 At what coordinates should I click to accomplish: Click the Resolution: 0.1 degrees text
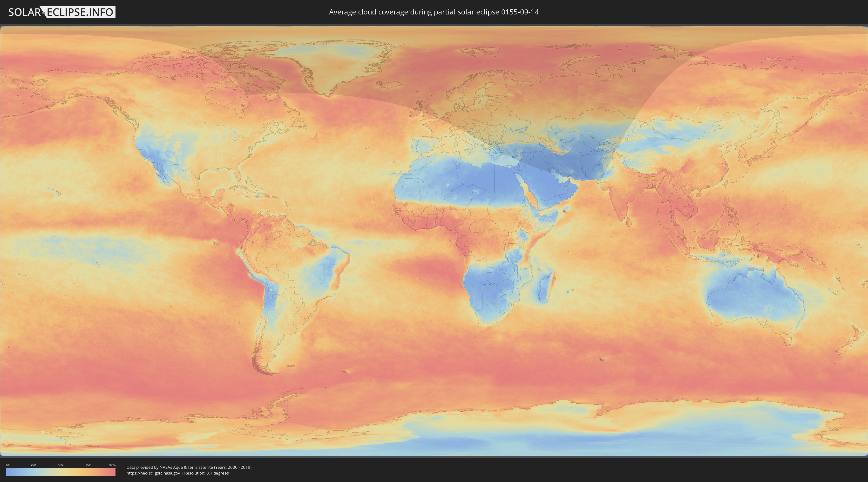pyautogui.click(x=206, y=473)
